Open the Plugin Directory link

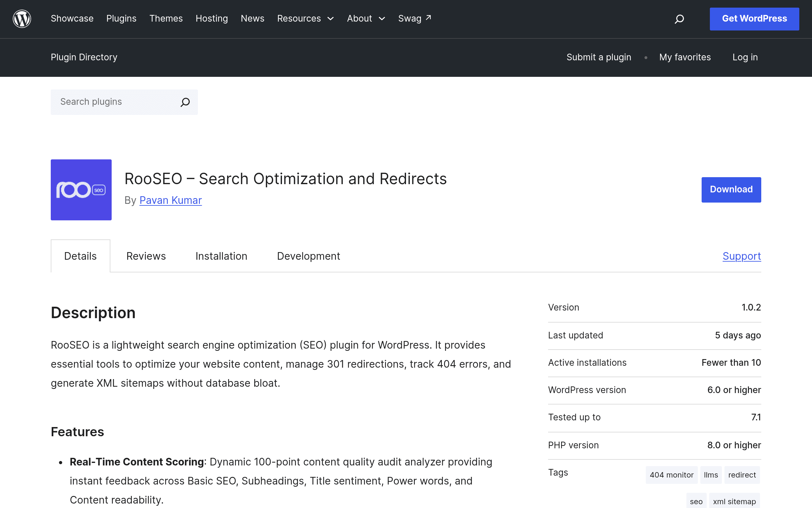[x=84, y=57]
